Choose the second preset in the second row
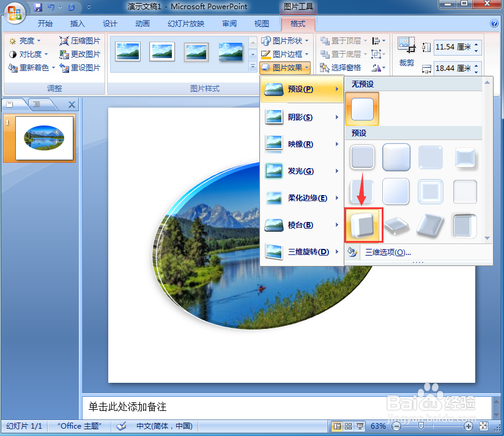This screenshot has width=504, height=436. point(396,191)
